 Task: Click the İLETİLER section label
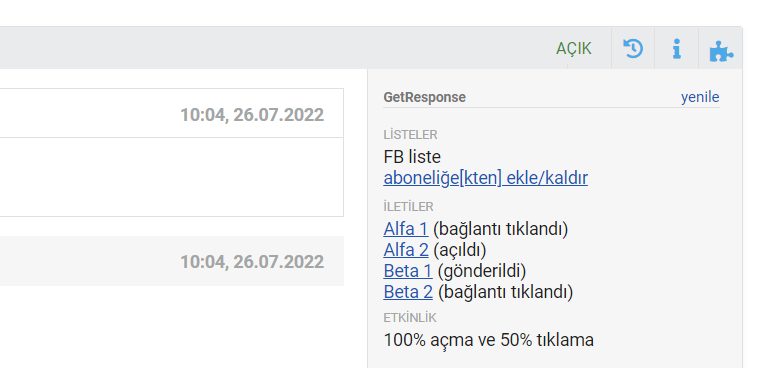click(x=408, y=207)
